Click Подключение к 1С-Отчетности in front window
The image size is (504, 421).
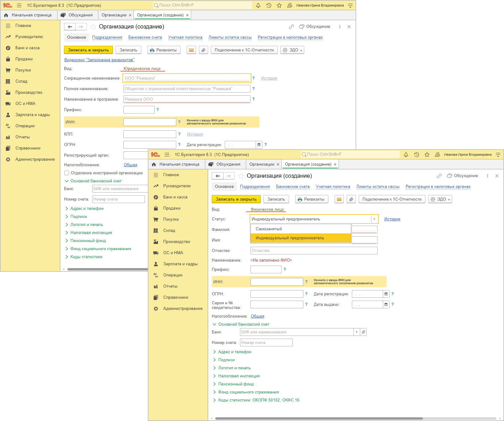tap(392, 199)
